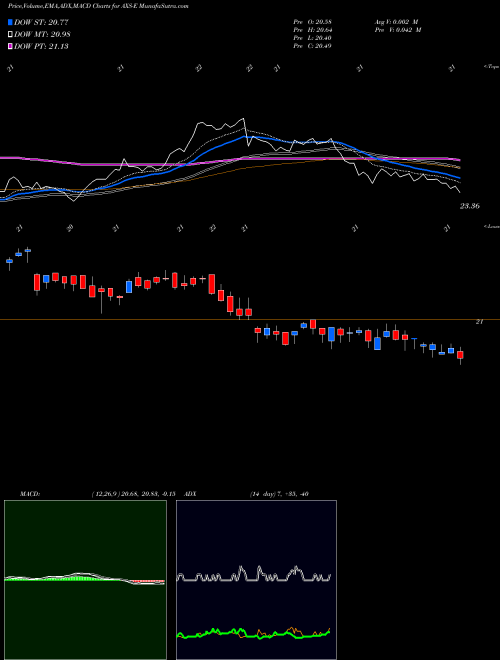Click the MACD (12,26,9) values text
Screen dimensions: 500x660
coord(133,494)
